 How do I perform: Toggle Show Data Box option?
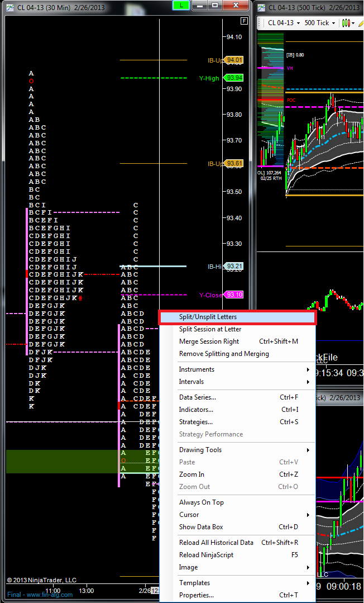click(237, 527)
